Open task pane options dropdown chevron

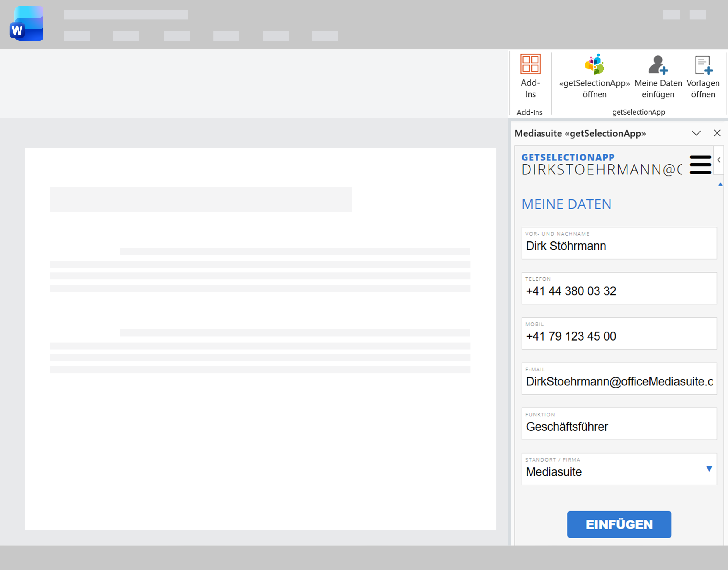(696, 133)
